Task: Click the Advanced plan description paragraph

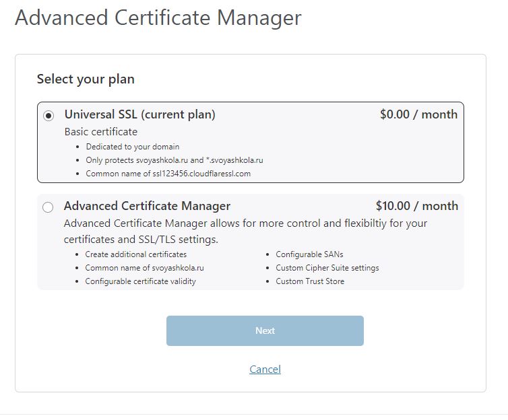Action: pyautogui.click(x=245, y=232)
